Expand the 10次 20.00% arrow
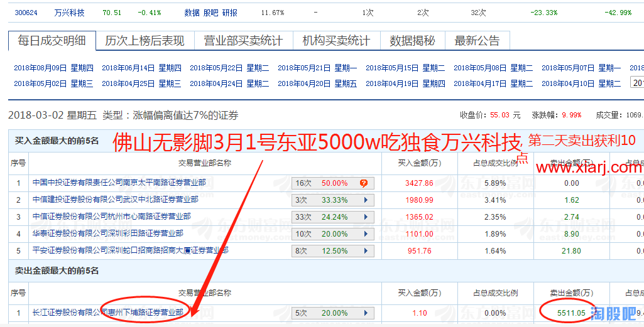 [x=366, y=234]
